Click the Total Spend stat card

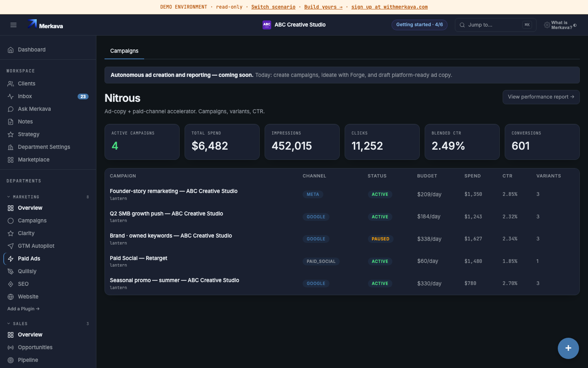pos(222,142)
